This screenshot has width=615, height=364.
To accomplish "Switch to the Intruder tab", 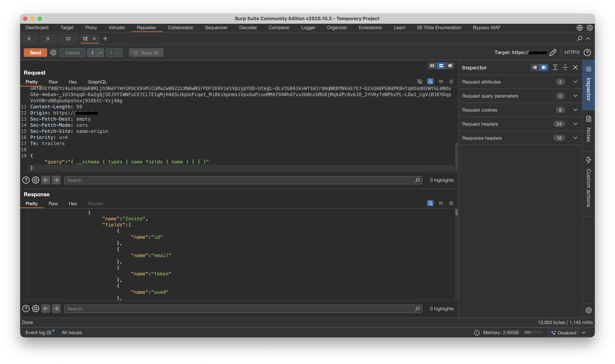I will [x=117, y=28].
